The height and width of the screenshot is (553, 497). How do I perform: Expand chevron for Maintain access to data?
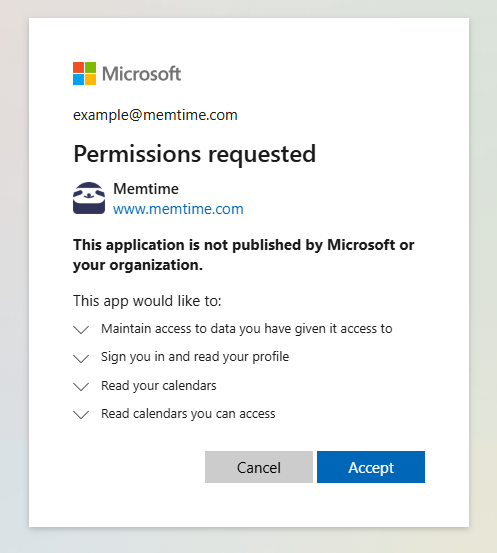point(81,330)
